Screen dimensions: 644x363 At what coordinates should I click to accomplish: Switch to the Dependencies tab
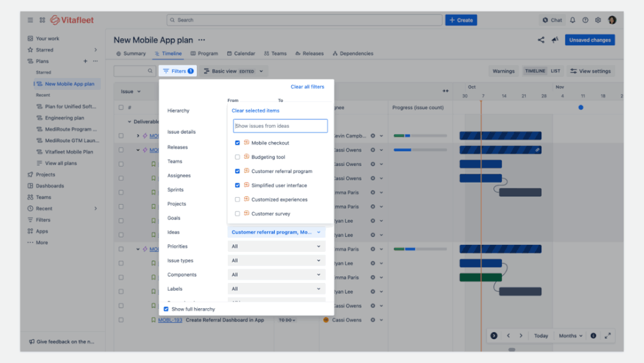pyautogui.click(x=352, y=54)
